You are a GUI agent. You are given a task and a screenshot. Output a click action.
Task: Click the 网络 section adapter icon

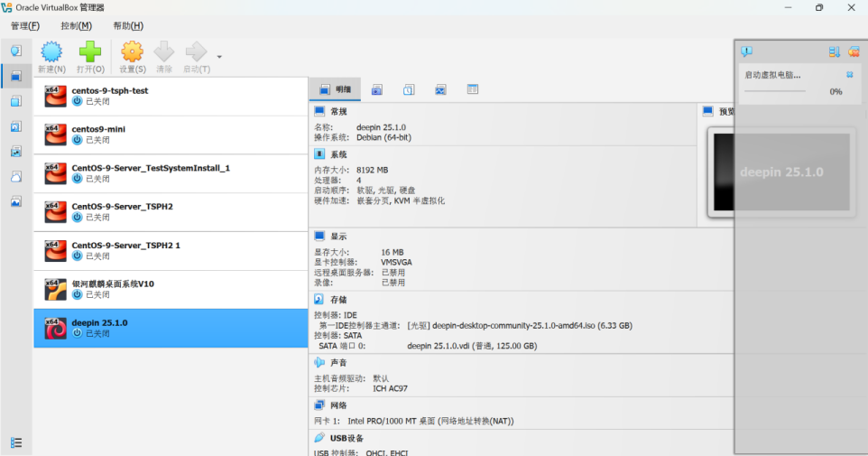coord(319,405)
